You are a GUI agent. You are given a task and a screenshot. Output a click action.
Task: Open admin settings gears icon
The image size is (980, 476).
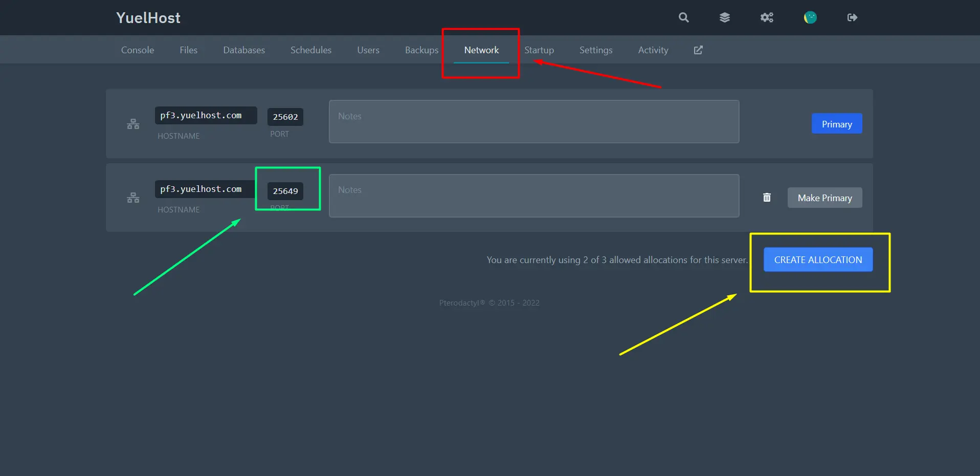tap(766, 18)
